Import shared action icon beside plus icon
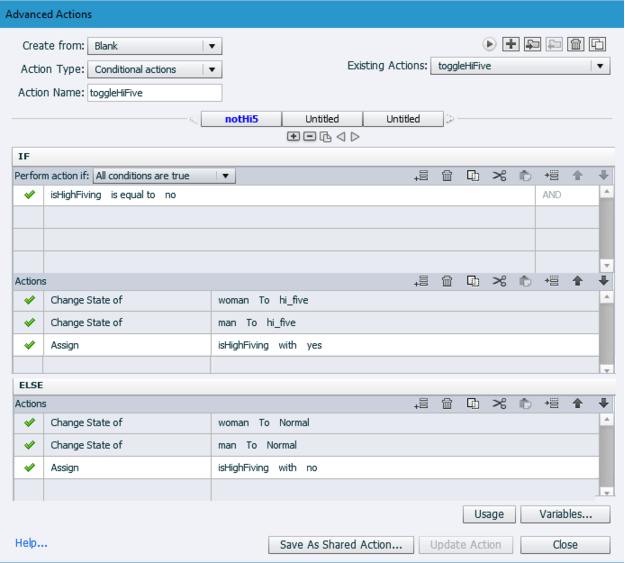The height and width of the screenshot is (563, 625). 533,44
